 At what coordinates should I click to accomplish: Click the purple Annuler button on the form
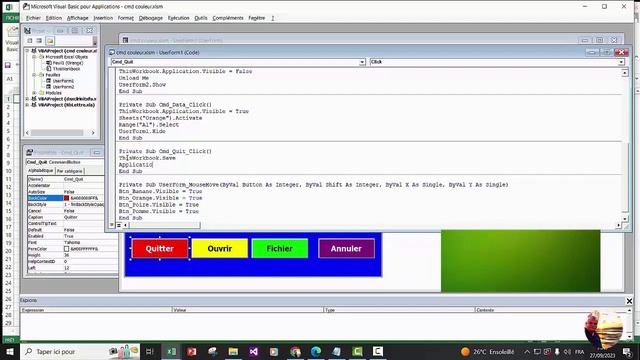(x=346, y=248)
